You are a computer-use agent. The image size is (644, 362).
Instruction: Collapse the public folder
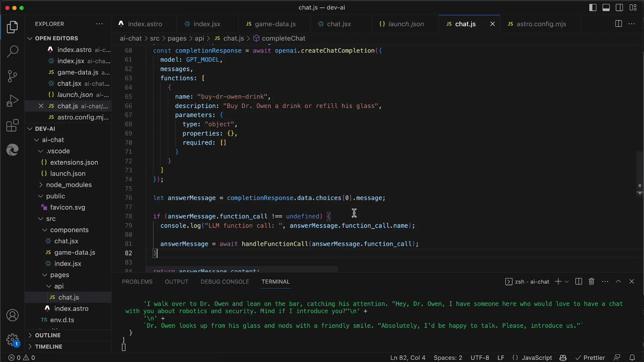point(55,196)
